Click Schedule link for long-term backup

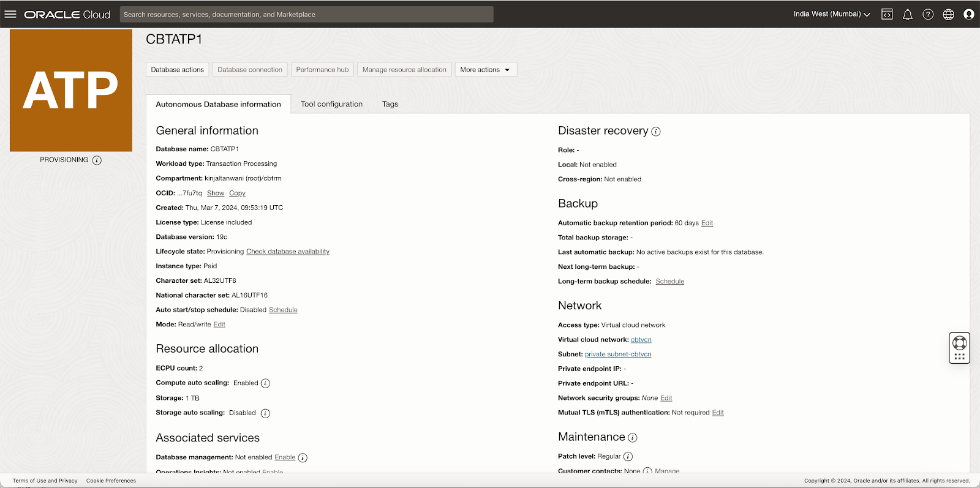[669, 282]
